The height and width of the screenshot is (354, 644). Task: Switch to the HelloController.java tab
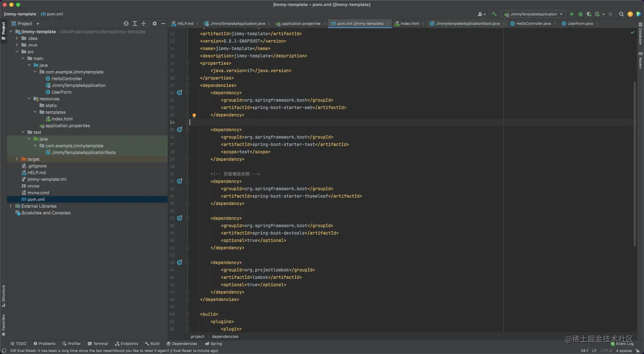533,24
